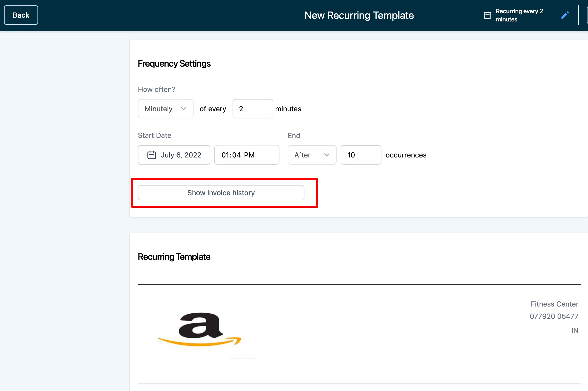Screen dimensions: 588x391
Task: Click the calendar icon in the header
Action: click(487, 15)
